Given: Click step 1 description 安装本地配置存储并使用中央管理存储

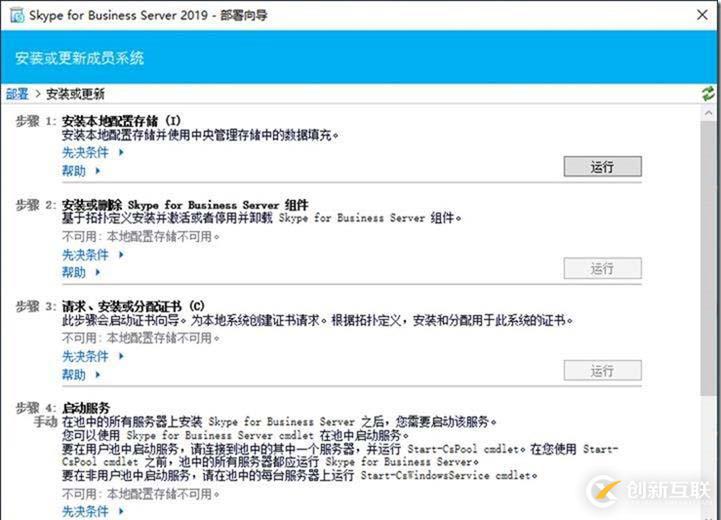Looking at the screenshot, I should (200, 135).
